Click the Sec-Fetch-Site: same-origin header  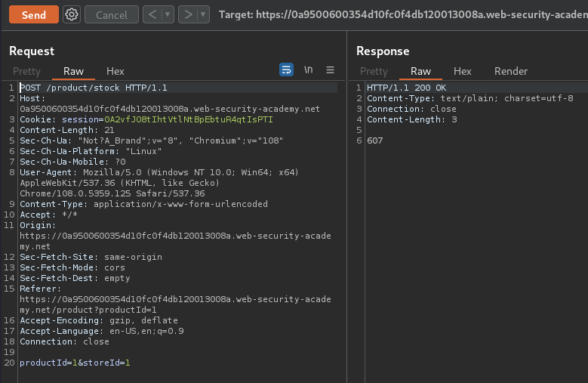coord(91,257)
